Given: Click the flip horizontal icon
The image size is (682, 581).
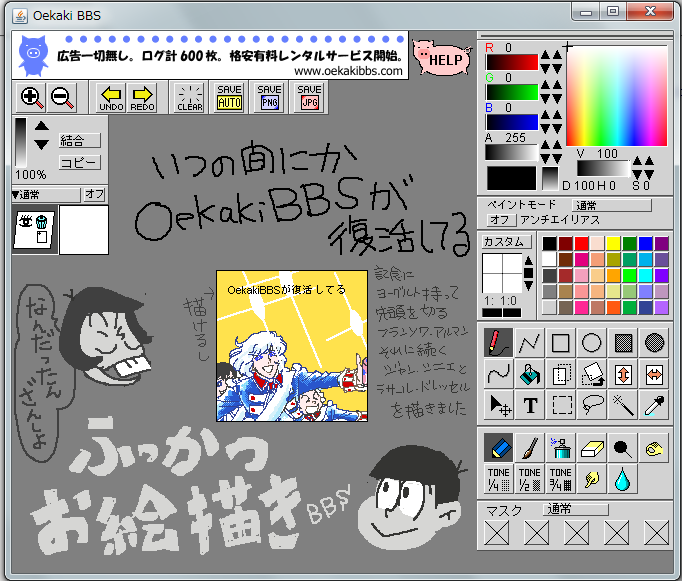Looking at the screenshot, I should (654, 374).
